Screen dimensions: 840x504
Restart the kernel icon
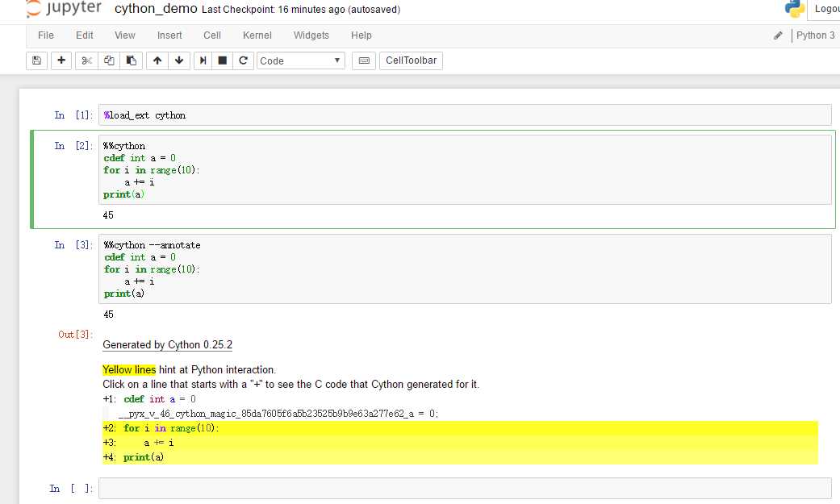[243, 60]
